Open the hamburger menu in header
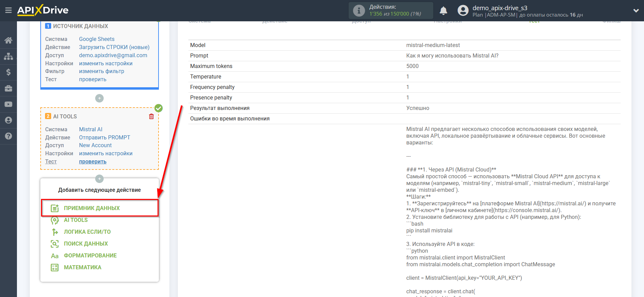644x297 pixels. 8,10
